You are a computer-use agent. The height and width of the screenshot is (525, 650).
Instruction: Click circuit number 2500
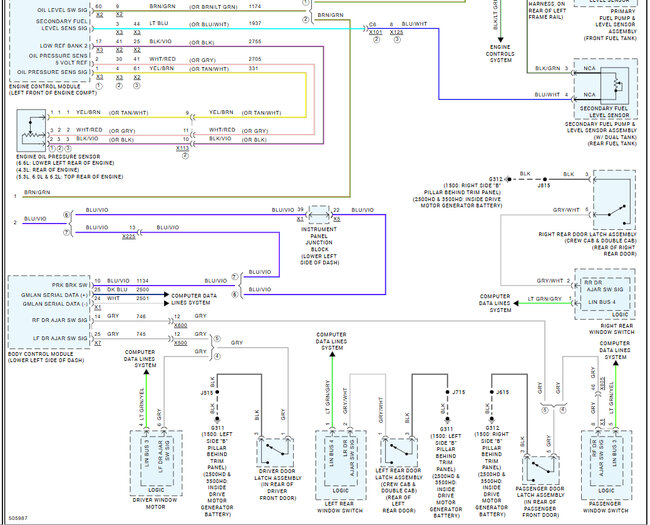pyautogui.click(x=142, y=289)
